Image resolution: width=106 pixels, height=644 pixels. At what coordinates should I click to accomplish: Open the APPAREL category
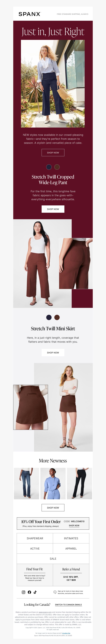(71, 548)
